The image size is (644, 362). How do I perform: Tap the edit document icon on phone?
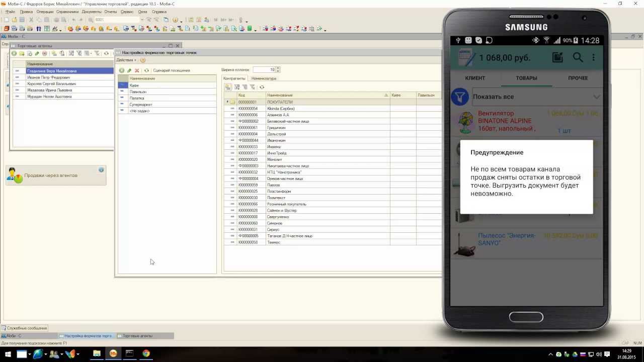(x=557, y=57)
